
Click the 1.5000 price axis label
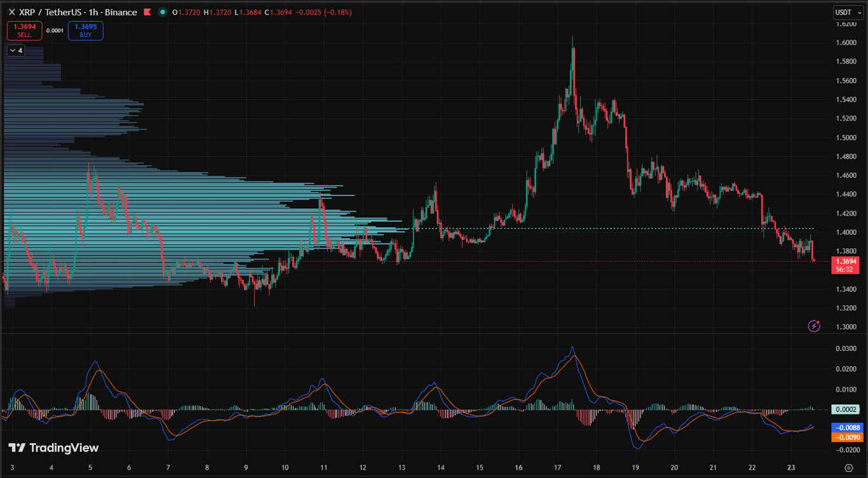(x=845, y=137)
